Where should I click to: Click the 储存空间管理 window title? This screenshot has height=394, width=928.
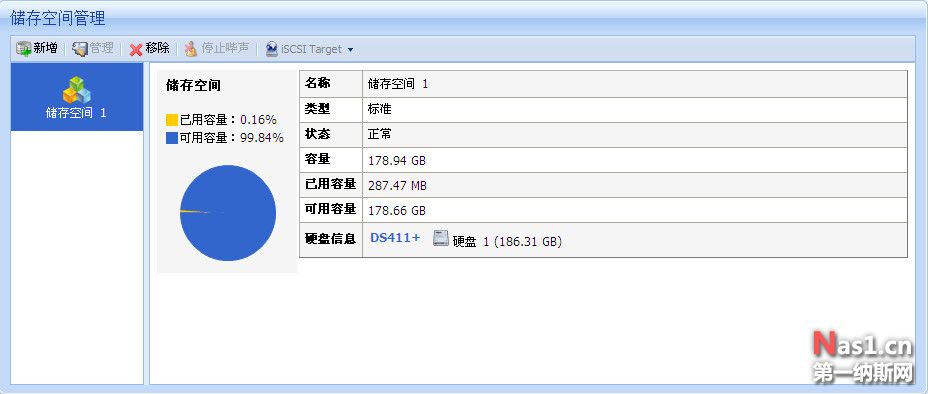click(x=57, y=18)
